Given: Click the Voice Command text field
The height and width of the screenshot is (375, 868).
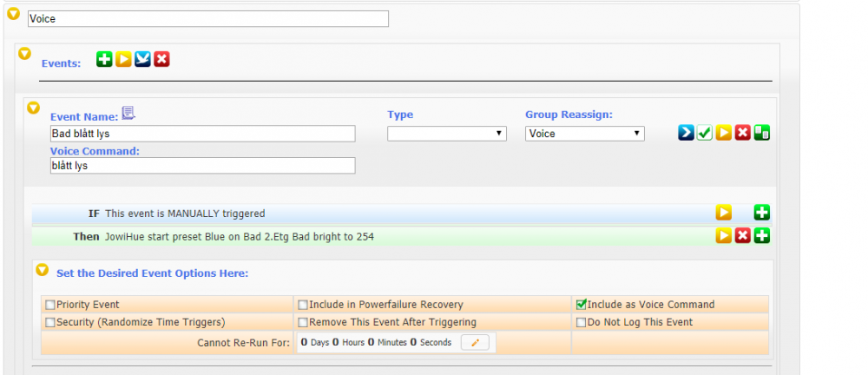Looking at the screenshot, I should coord(202,166).
